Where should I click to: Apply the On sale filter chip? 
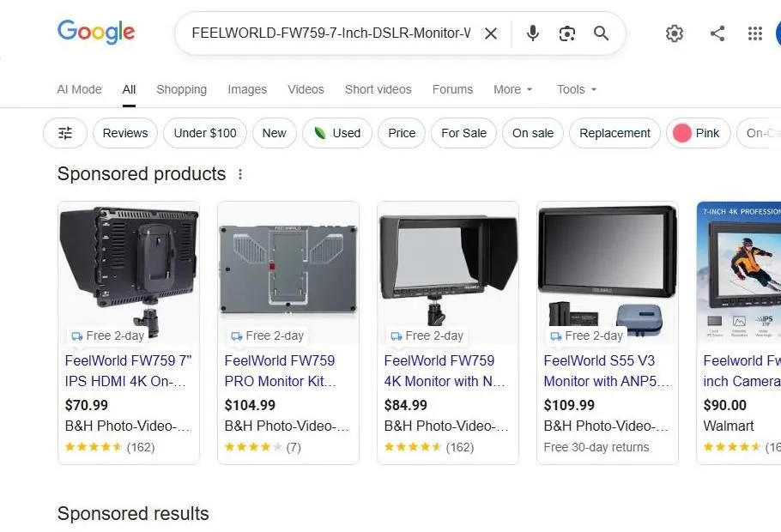(x=532, y=133)
